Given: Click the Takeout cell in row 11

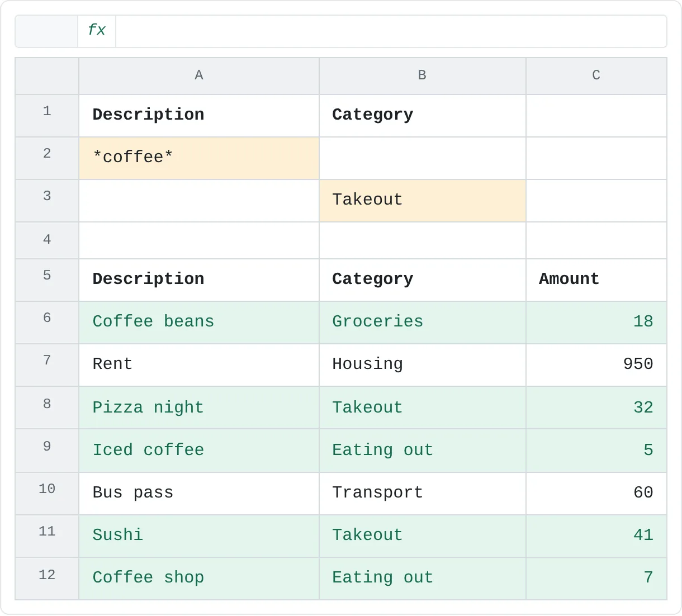Looking at the screenshot, I should click(x=423, y=536).
